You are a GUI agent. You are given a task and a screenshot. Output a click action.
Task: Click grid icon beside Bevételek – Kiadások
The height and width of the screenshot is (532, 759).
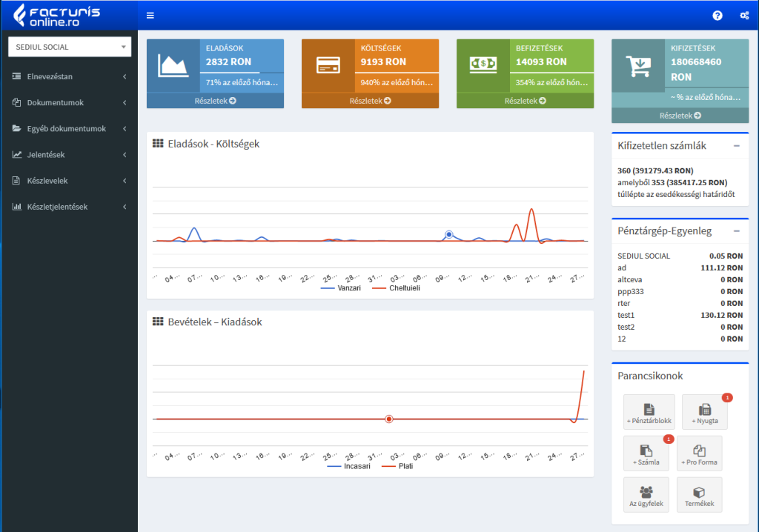click(158, 322)
